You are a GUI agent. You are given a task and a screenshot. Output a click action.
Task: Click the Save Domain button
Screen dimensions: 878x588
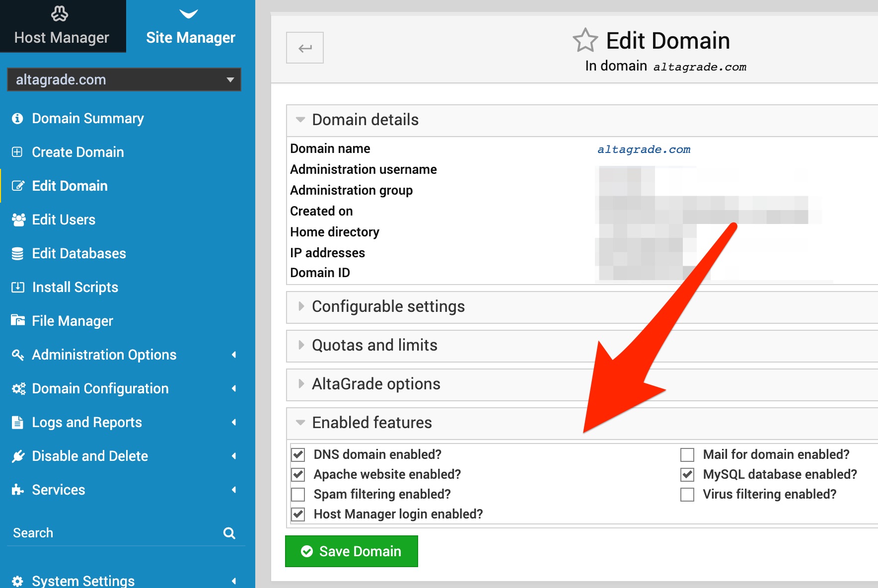point(352,551)
